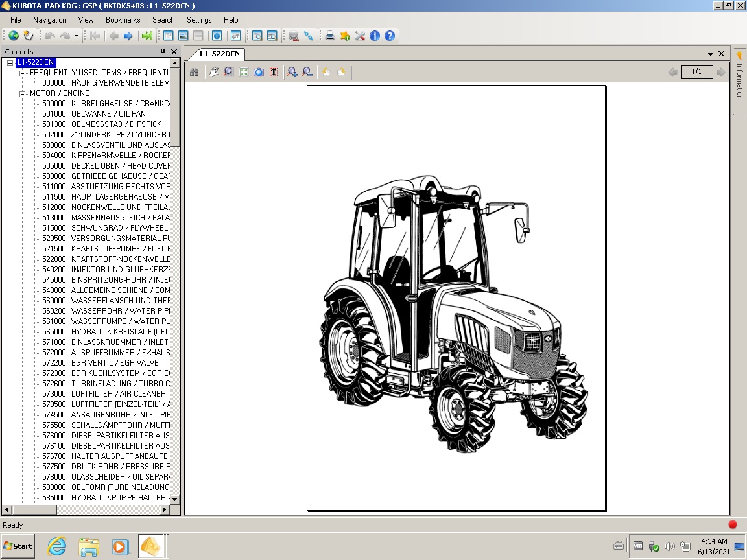The width and height of the screenshot is (747, 560).
Task: Click the blue link-chain icon in toolbar
Action: click(x=308, y=36)
